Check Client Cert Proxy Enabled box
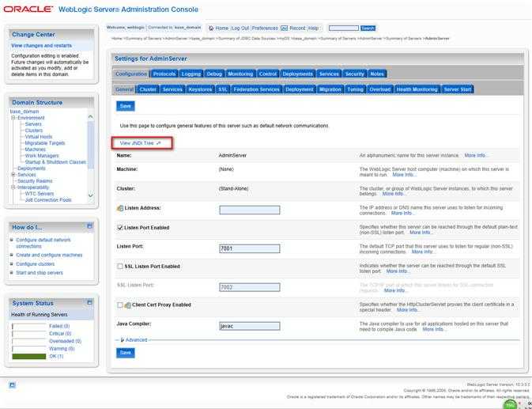 pos(120,305)
